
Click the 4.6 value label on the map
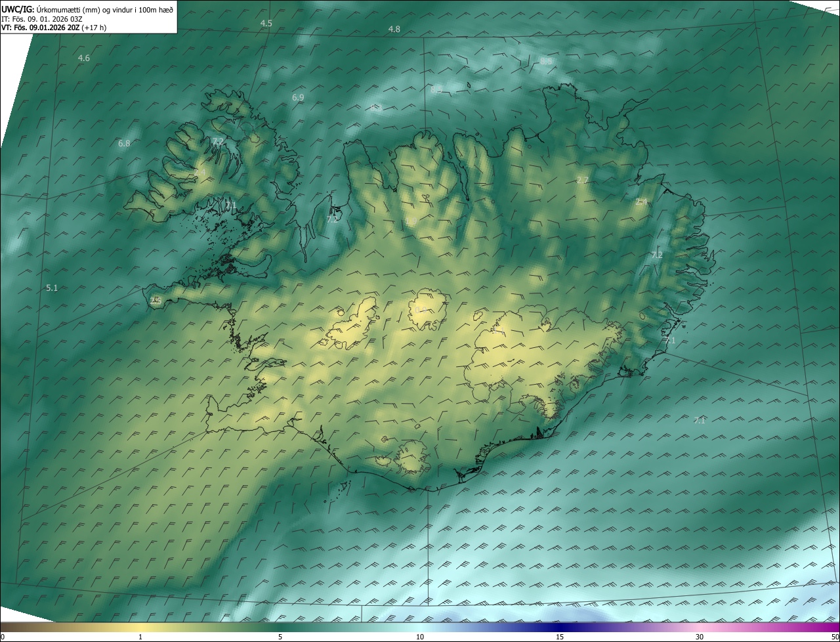(83, 58)
